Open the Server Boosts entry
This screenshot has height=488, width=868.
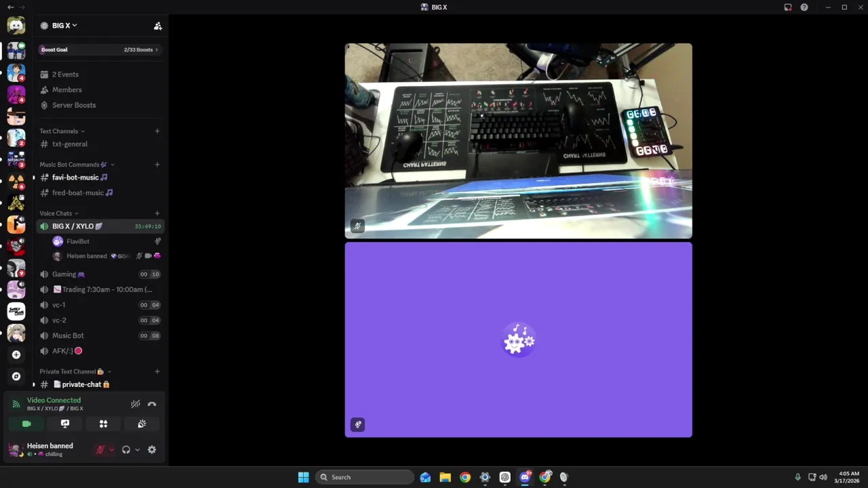pos(100,105)
